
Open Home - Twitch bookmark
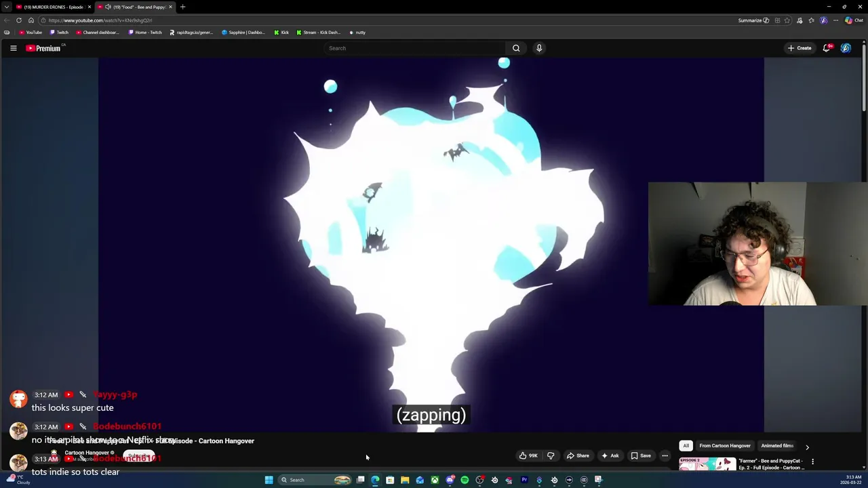145,33
